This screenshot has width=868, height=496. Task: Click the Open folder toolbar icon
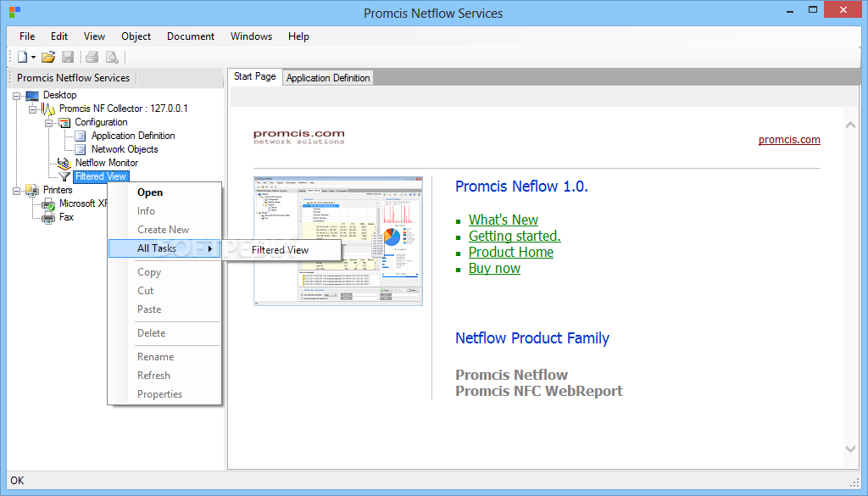pos(48,57)
